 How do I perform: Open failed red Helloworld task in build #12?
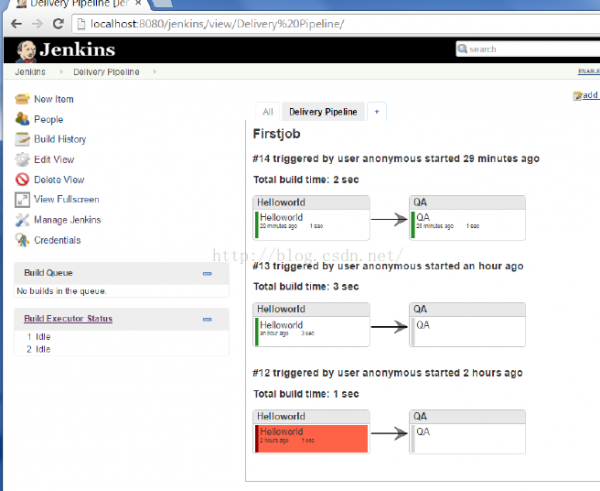311,439
